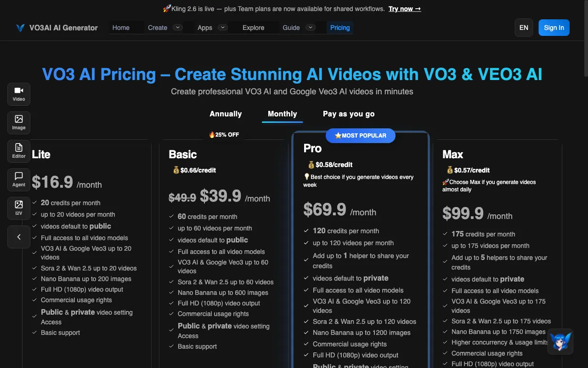Click "Best choice if you generate videos" note
This screenshot has height=368, width=588.
click(x=358, y=181)
